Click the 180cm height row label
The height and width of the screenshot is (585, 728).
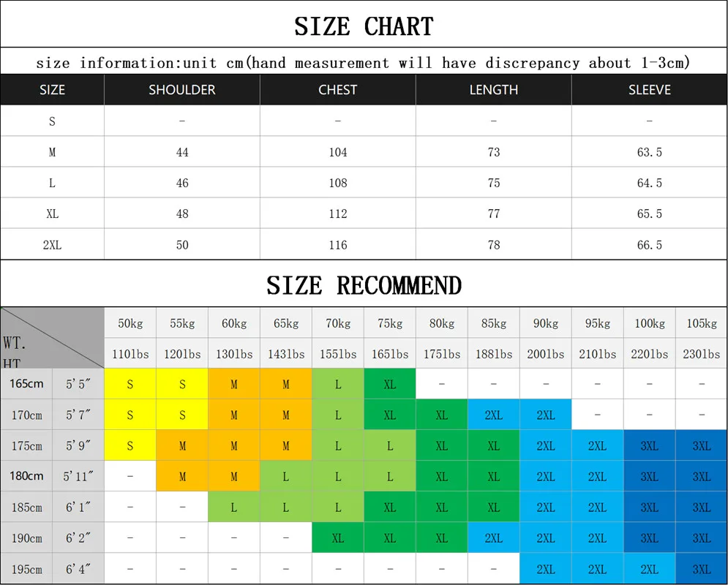point(26,476)
